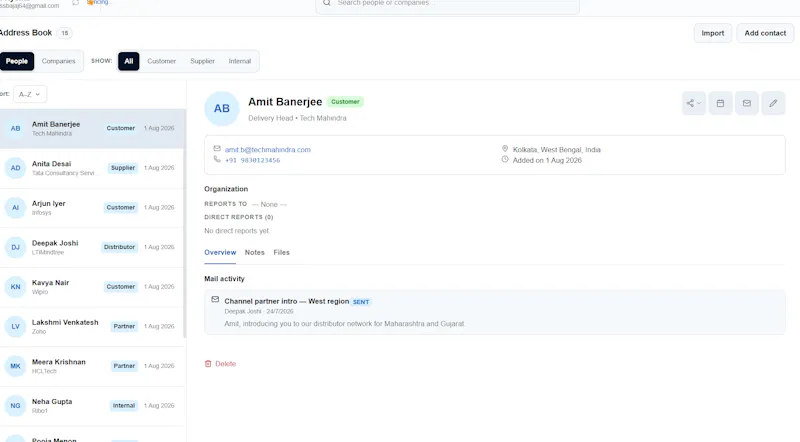Click the DJ avatar of Deepak Joshi
Screen dimensions: 800x442
tap(15, 247)
